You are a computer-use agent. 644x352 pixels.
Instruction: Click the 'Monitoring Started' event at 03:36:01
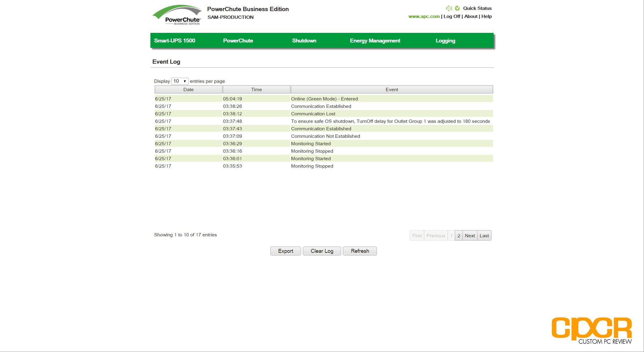[311, 159]
